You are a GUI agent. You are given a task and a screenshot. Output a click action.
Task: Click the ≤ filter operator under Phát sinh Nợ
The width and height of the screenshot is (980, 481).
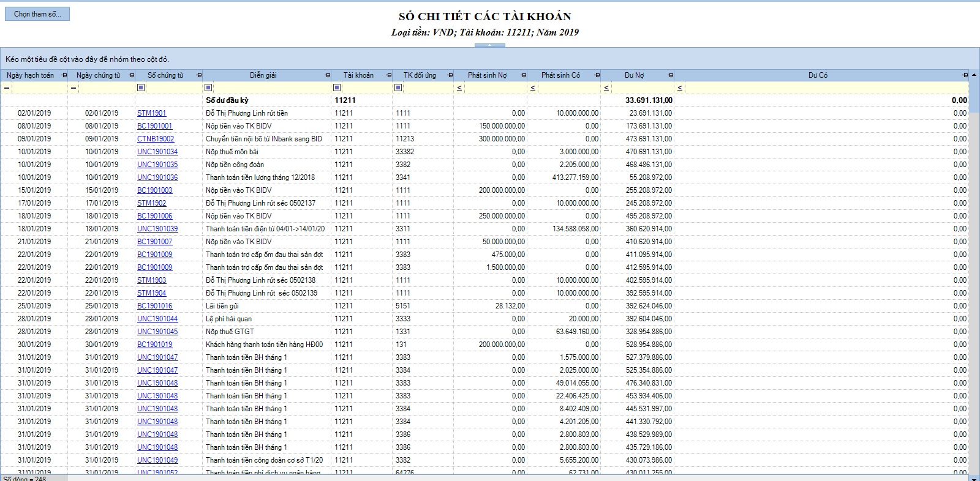[459, 88]
